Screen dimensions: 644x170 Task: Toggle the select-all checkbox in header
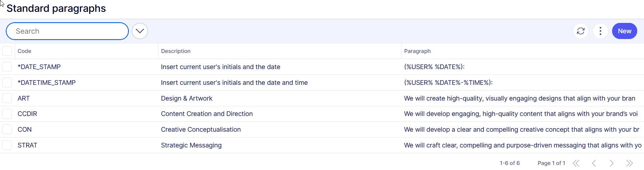[7, 51]
